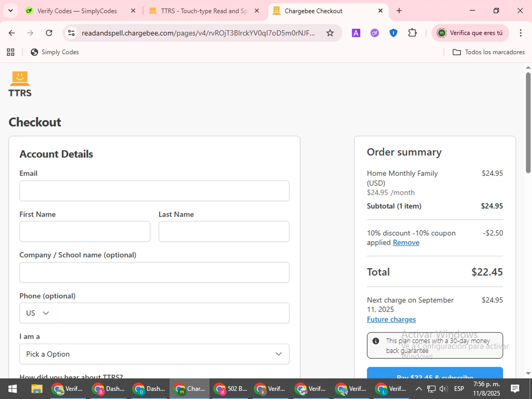
Task: Click the forward navigation arrow
Action: click(30, 33)
